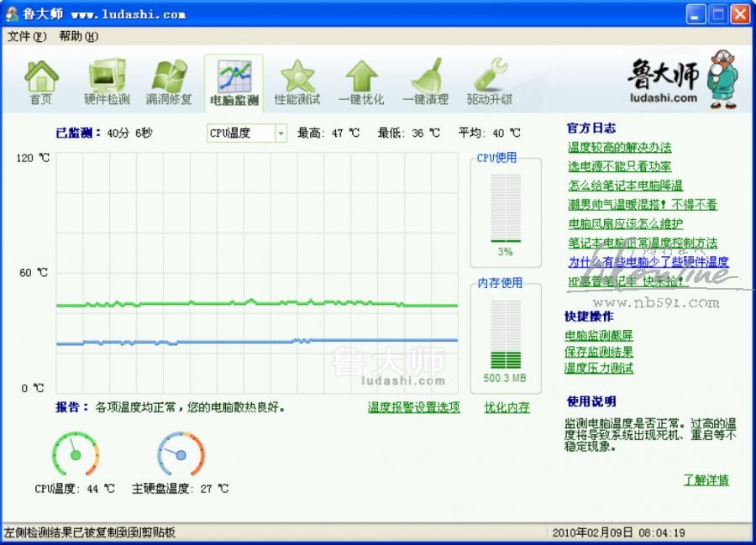Open 温度报警设置选项 link

(413, 407)
